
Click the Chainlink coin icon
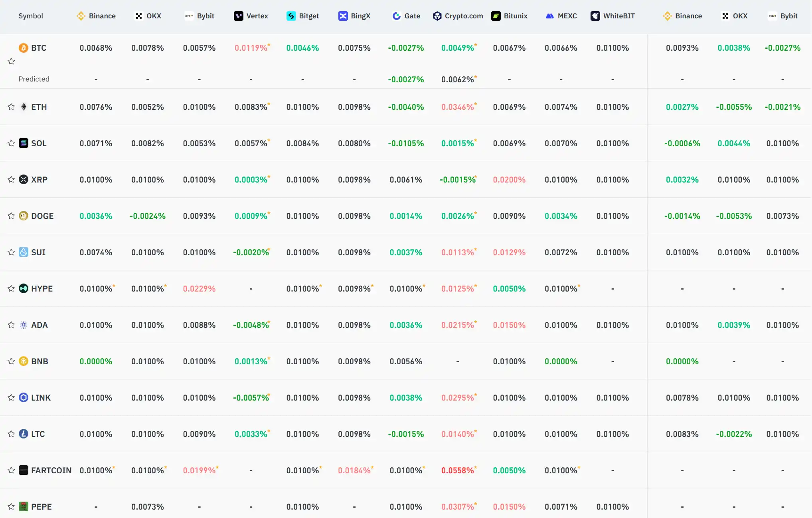(24, 397)
